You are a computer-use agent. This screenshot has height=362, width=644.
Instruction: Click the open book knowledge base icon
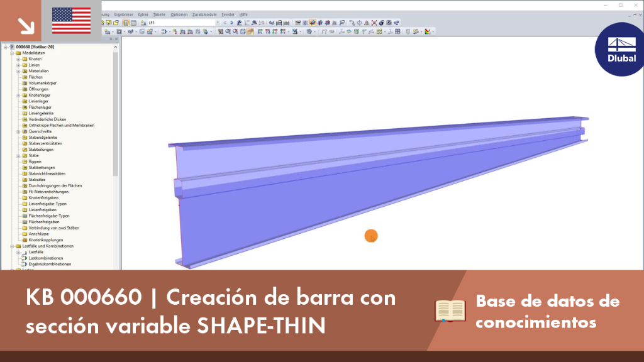450,310
